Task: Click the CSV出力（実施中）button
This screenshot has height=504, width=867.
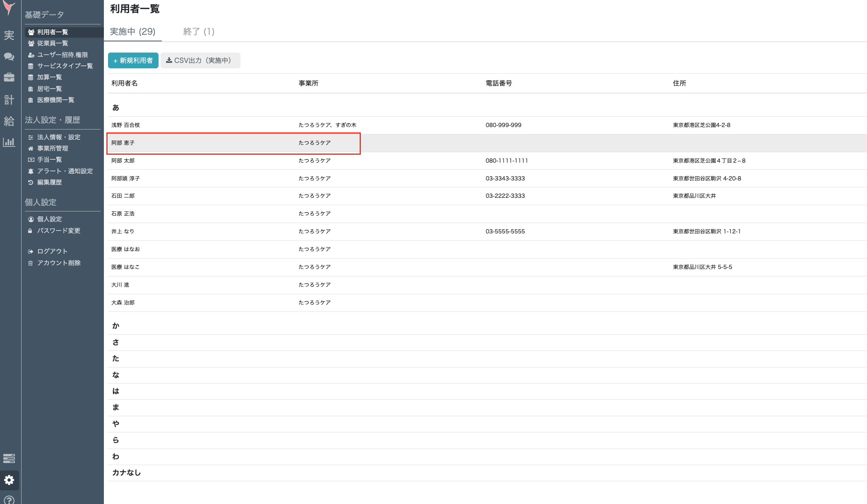Action: (200, 60)
